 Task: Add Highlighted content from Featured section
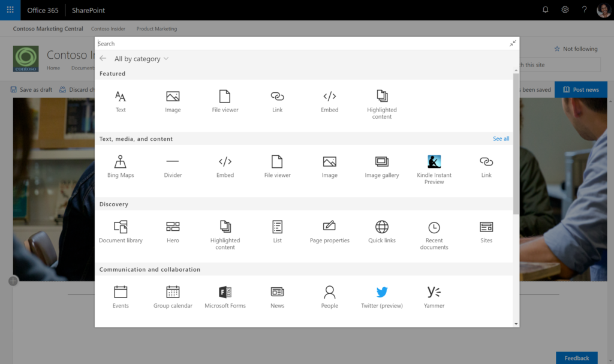[x=382, y=104]
